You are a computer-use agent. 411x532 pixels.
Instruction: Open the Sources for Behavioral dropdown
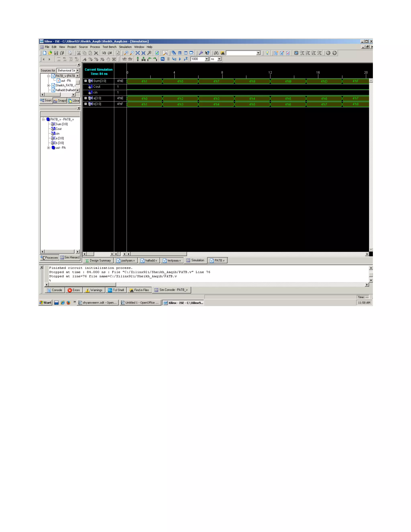[77, 70]
